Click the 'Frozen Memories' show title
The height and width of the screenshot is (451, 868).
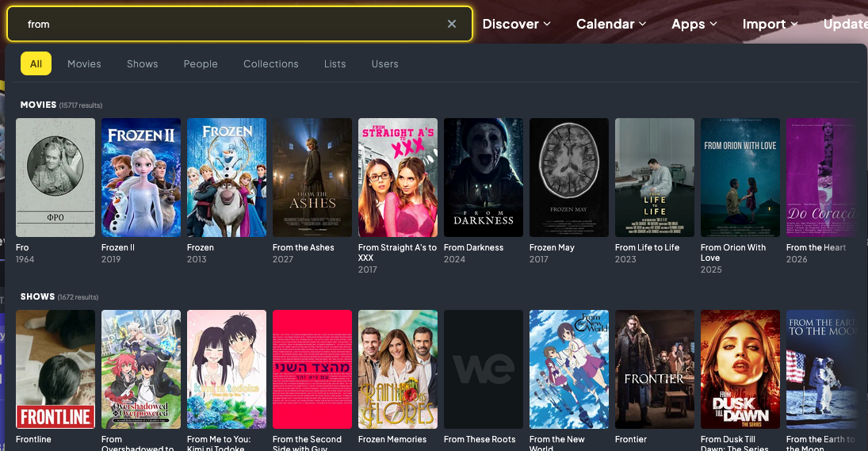pyautogui.click(x=392, y=439)
